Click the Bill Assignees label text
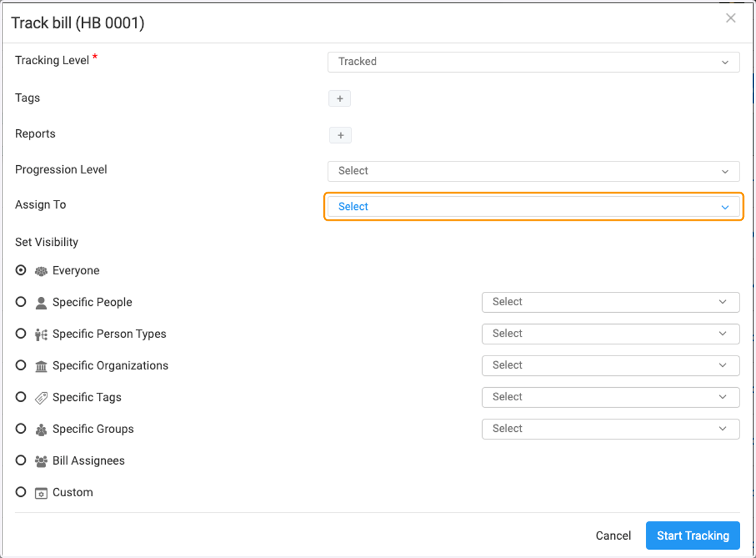Image resolution: width=756 pixels, height=558 pixels. pyautogui.click(x=89, y=461)
